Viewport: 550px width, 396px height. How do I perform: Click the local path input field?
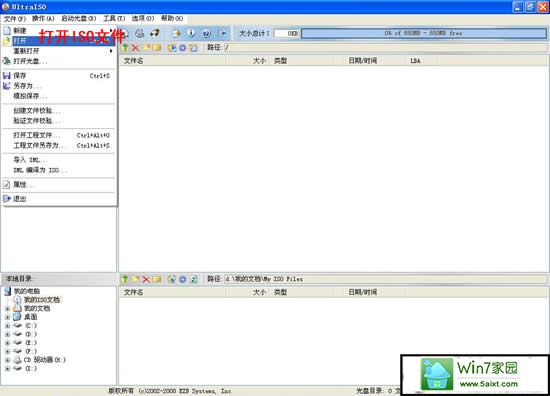385,279
